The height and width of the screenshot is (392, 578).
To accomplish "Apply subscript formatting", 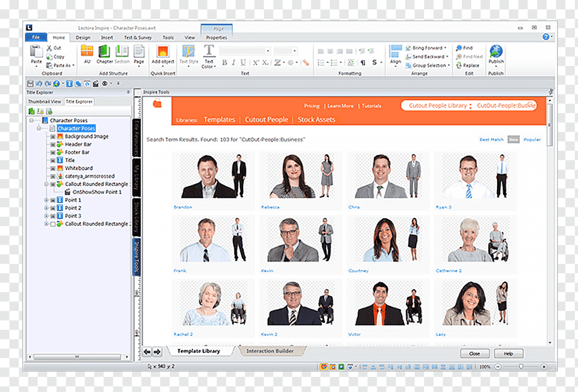I will pyautogui.click(x=265, y=63).
